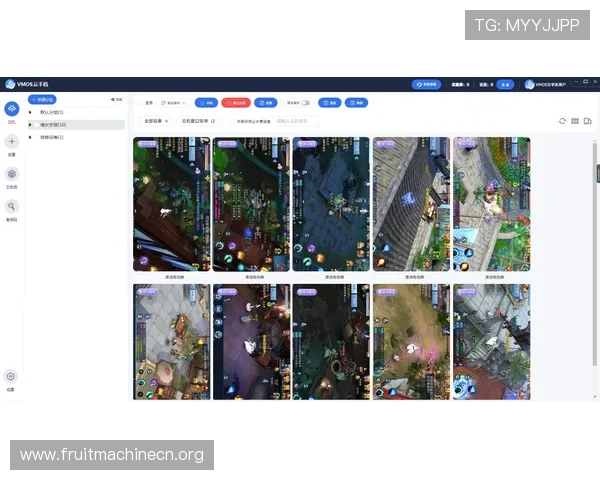The width and height of the screenshot is (600, 480).
Task: Open third top-row blue tiled courtyard thumbnail
Action: point(331,204)
